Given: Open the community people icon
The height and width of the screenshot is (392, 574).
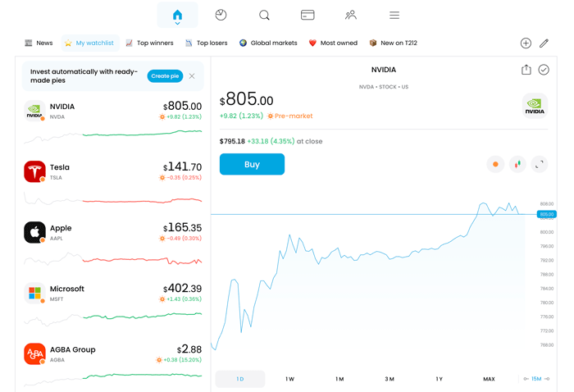Looking at the screenshot, I should click(351, 15).
